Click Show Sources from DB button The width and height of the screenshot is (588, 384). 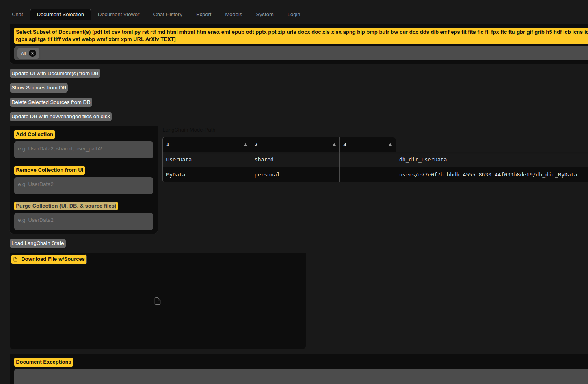[39, 88]
